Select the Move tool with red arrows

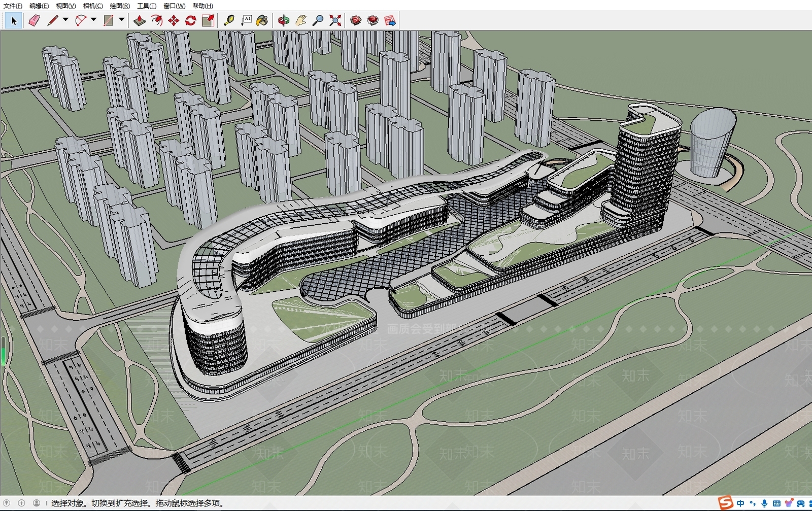174,21
